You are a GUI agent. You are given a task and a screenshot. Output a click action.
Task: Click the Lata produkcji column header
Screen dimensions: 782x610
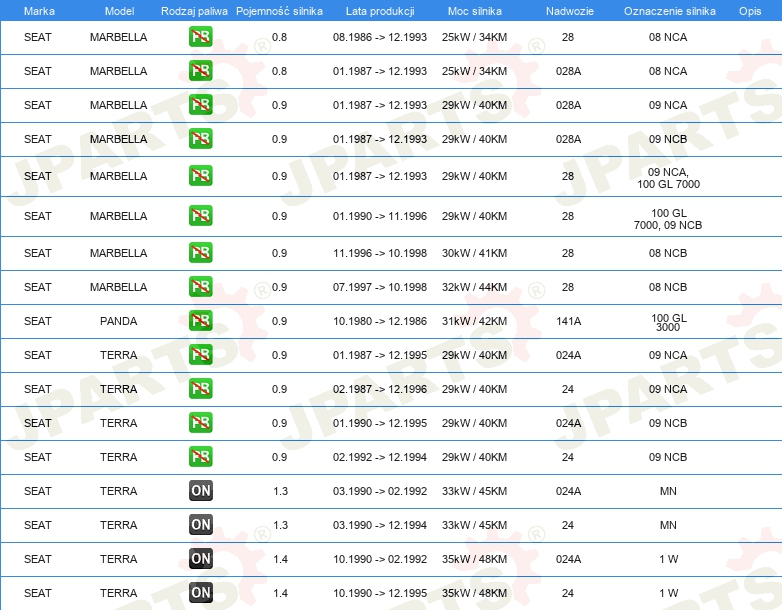(380, 11)
